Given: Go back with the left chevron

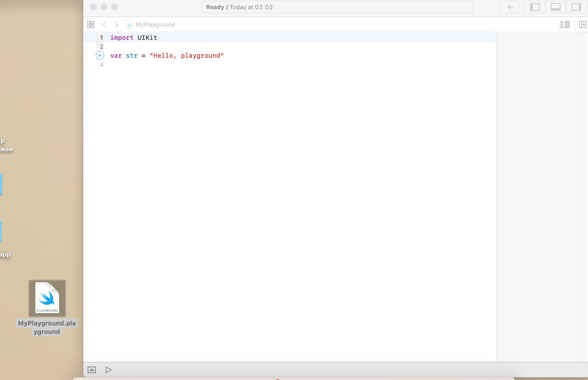Looking at the screenshot, I should coord(104,24).
